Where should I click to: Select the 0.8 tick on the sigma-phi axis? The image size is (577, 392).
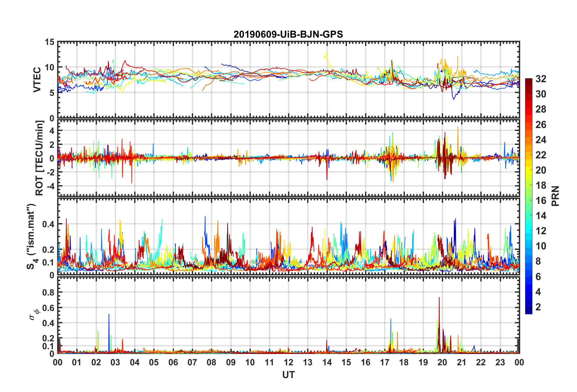pyautogui.click(x=48, y=292)
